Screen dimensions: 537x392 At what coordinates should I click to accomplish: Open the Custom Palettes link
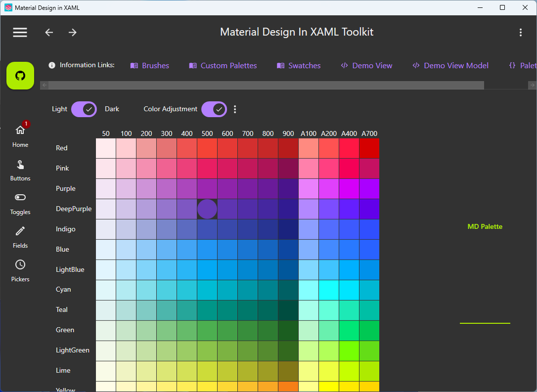point(223,65)
